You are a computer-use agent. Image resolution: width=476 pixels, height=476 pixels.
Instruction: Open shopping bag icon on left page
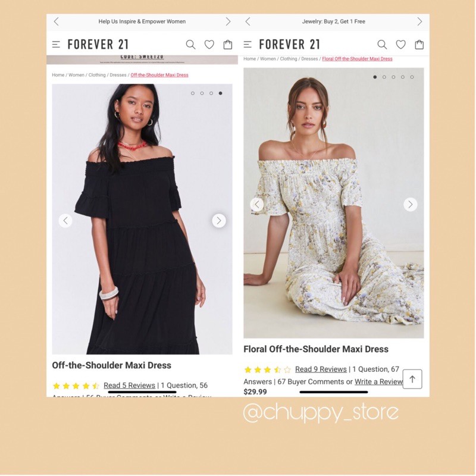point(228,45)
